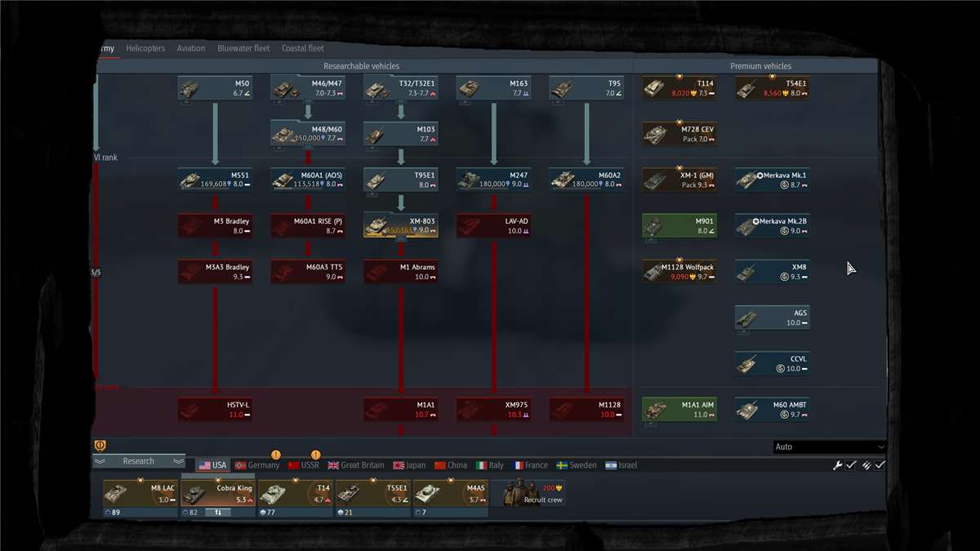This screenshot has width=980, height=551.
Task: Select the M8 LAC crew slot
Action: (140, 493)
